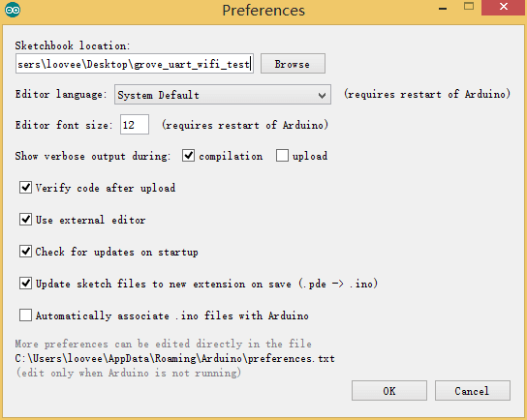Click the Arduino logo icon in title bar
527x420 pixels.
tap(13, 10)
